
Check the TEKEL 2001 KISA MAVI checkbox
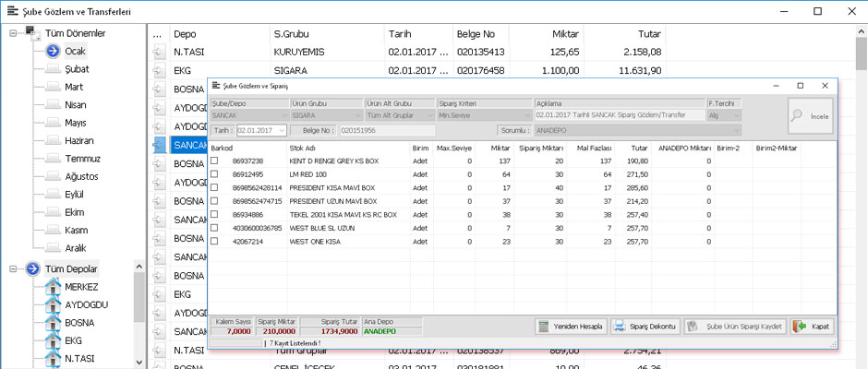pos(214,215)
